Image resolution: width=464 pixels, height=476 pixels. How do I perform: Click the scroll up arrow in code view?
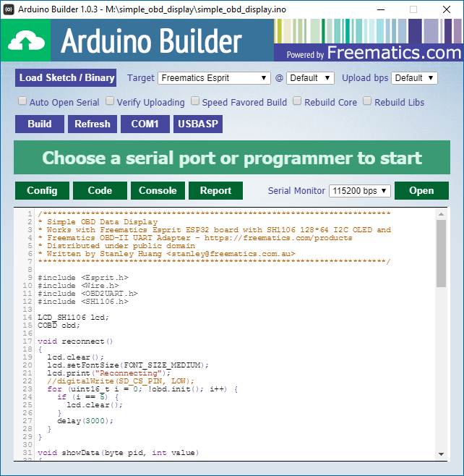pyautogui.click(x=442, y=214)
